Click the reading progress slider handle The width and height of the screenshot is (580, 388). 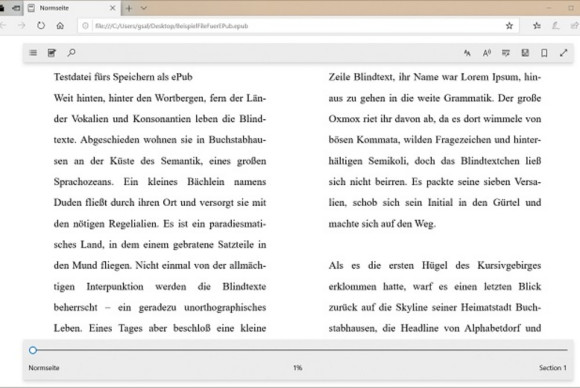[33, 350]
